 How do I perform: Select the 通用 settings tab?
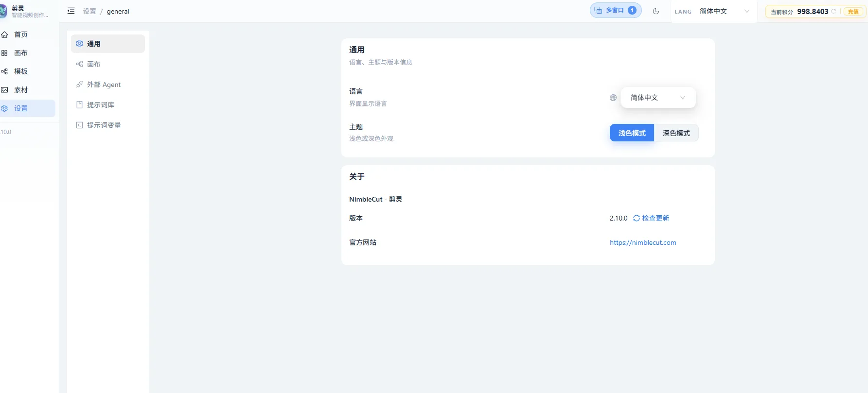pyautogui.click(x=108, y=44)
